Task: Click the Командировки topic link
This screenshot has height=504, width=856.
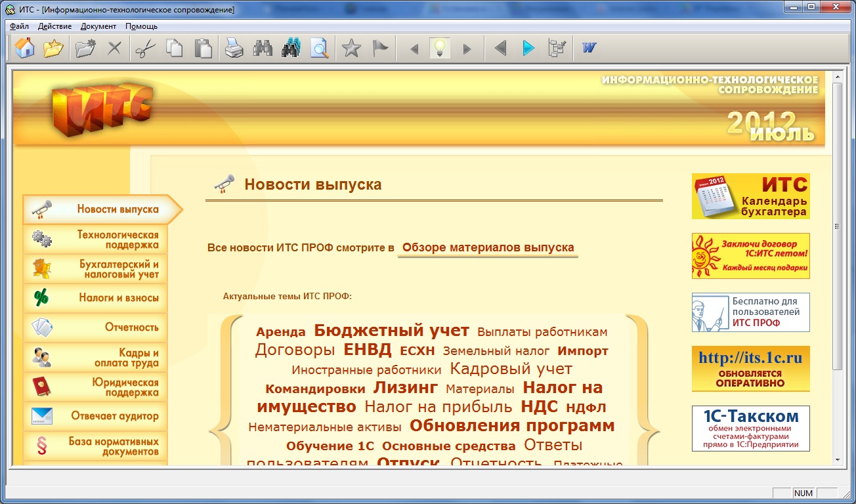Action: tap(315, 388)
